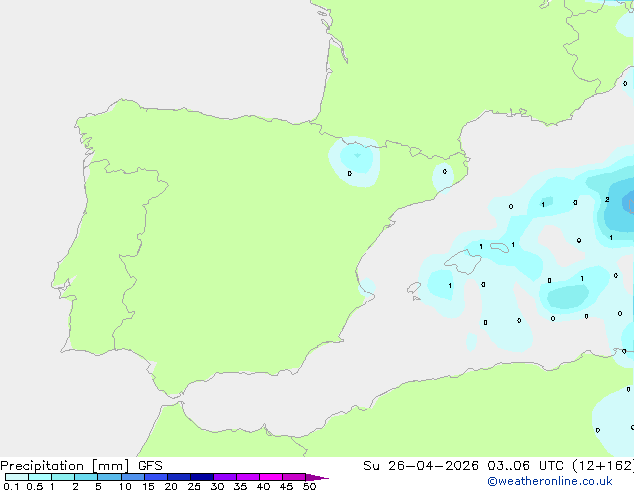This screenshot has width=634, height=490.
Task: Click the 0.1–0.5 mm legend color box
Action: (17, 477)
